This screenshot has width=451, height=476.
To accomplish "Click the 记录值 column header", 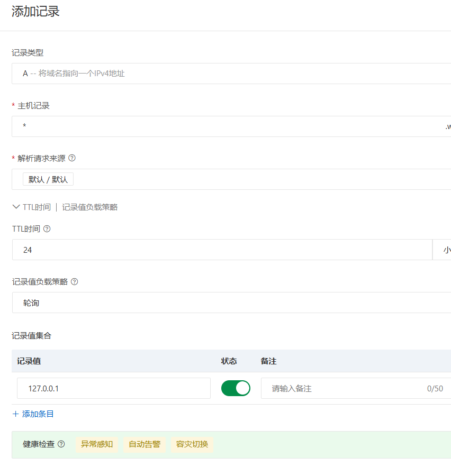I will pos(29,361).
